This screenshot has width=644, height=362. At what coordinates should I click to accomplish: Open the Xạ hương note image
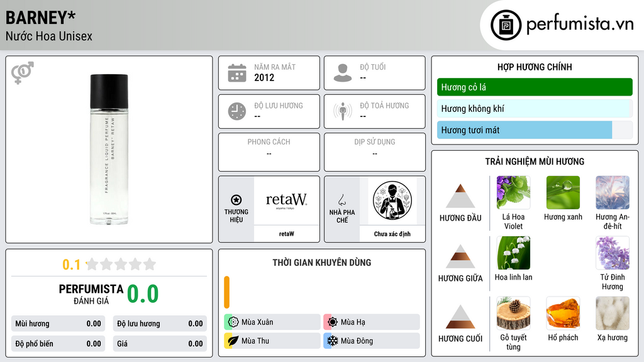click(x=613, y=313)
